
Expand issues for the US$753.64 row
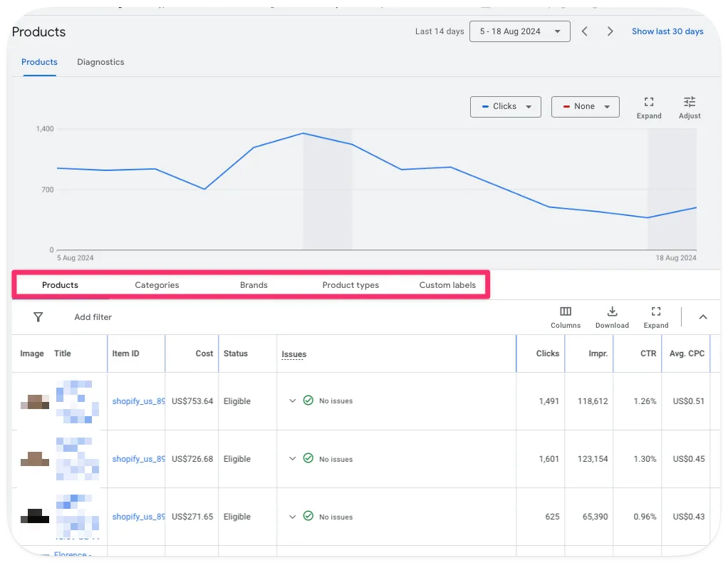[292, 401]
